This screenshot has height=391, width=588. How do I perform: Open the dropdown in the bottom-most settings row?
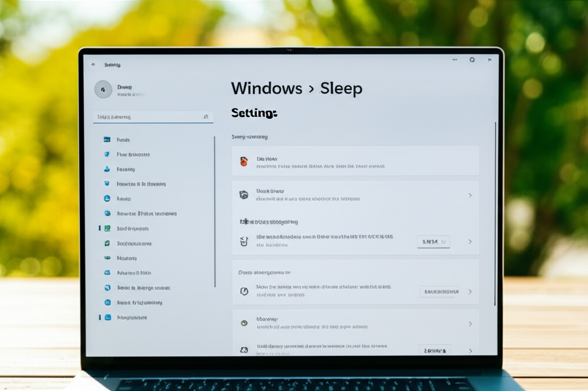point(434,350)
